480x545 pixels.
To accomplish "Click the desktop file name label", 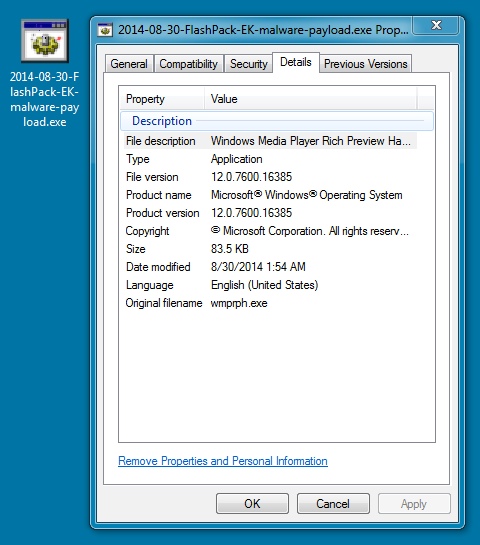I will coord(44,99).
